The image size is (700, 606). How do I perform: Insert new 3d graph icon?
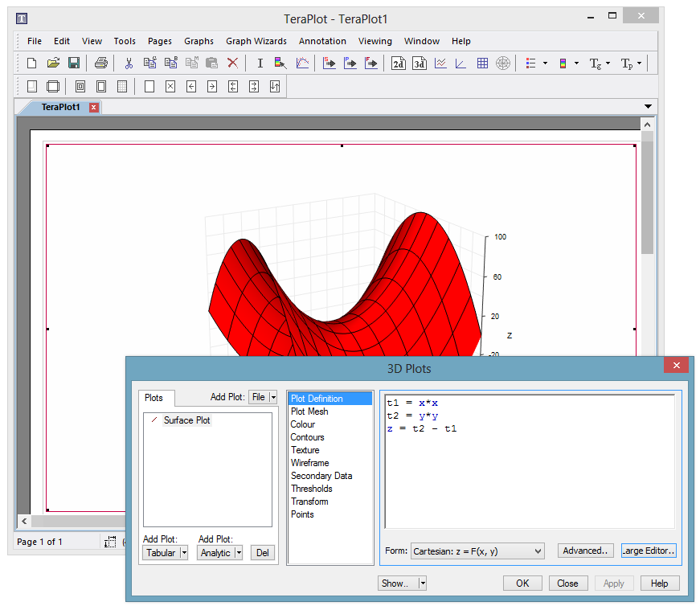tap(420, 63)
